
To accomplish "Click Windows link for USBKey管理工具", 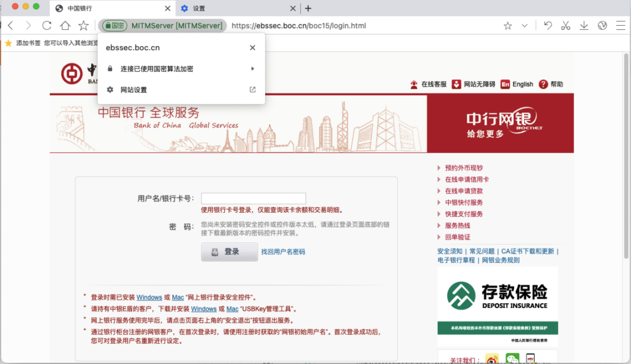I will click(204, 309).
